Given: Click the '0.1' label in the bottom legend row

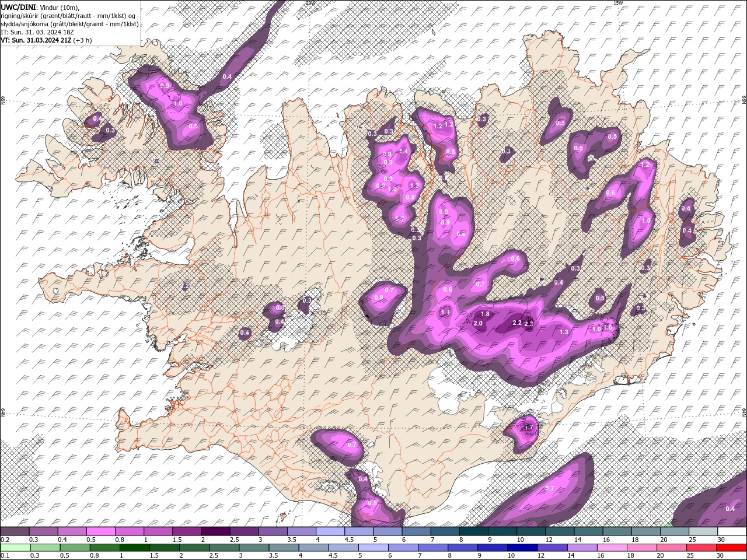Looking at the screenshot, I should [5, 555].
